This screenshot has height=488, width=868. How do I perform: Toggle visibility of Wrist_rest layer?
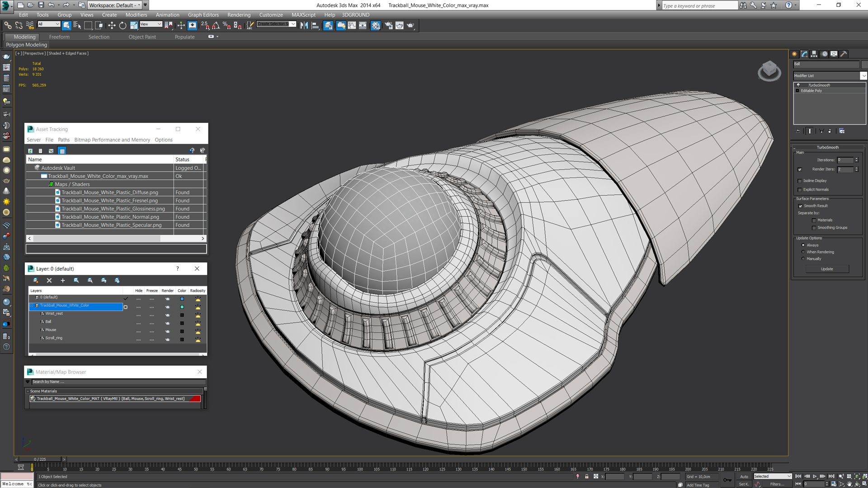(x=138, y=314)
